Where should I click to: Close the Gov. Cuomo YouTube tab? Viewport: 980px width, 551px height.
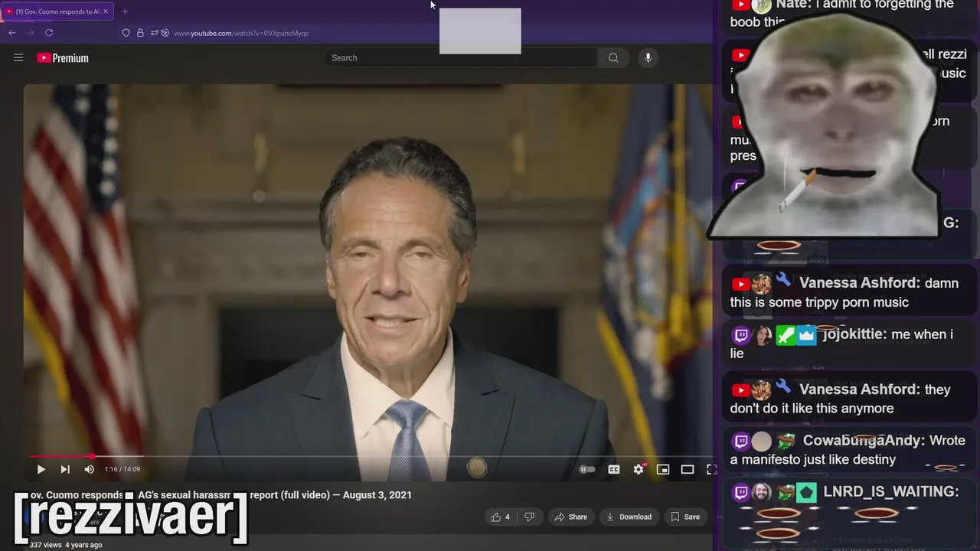point(106,11)
